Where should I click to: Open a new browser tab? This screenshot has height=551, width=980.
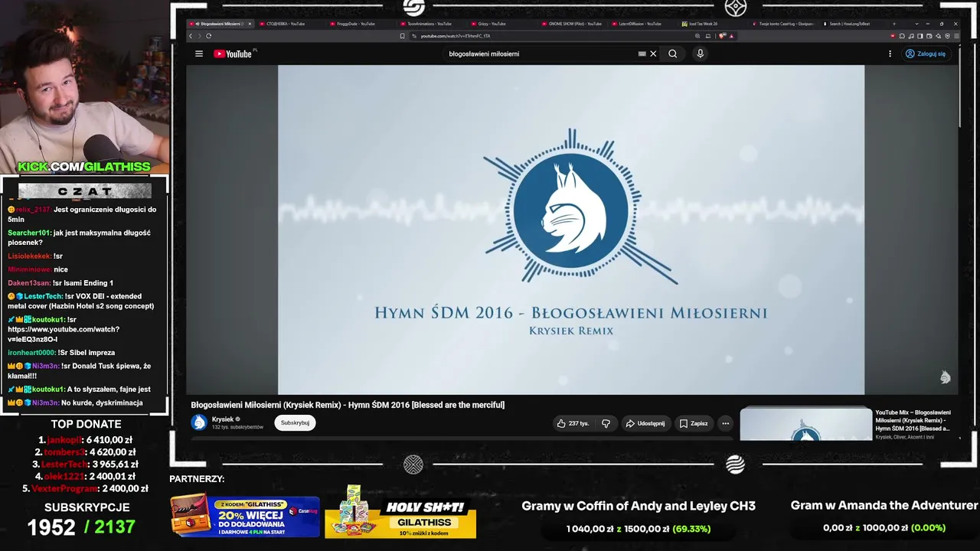coord(894,24)
